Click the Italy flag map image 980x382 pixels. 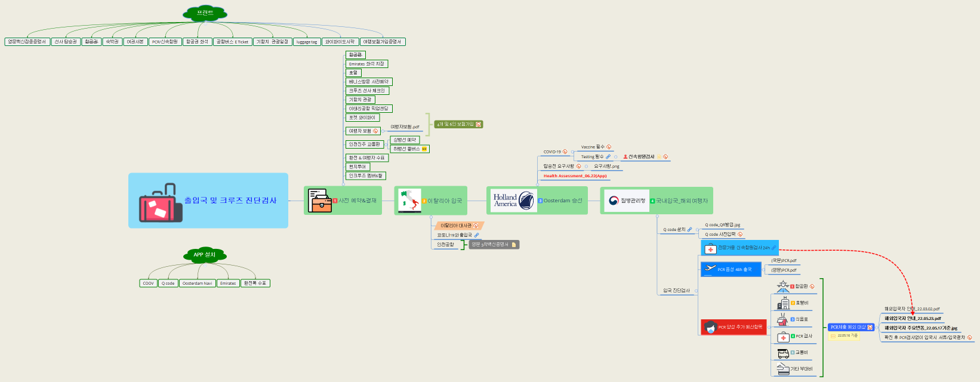pos(410,201)
